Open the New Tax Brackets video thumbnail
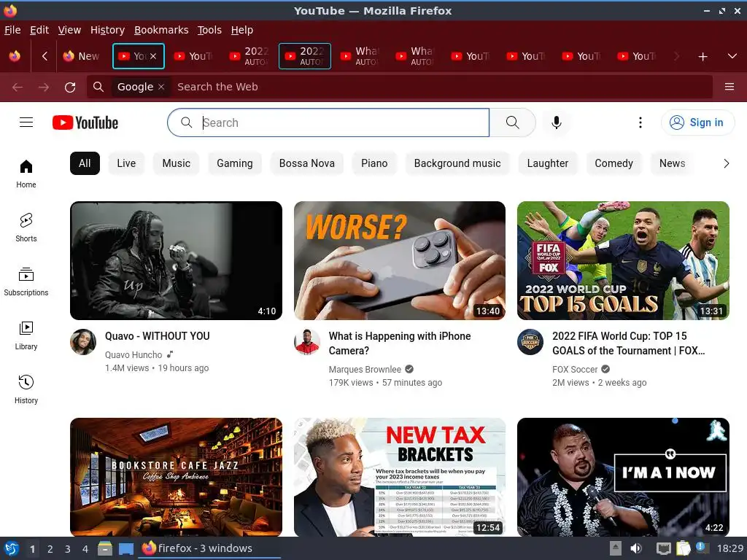 [x=400, y=477]
